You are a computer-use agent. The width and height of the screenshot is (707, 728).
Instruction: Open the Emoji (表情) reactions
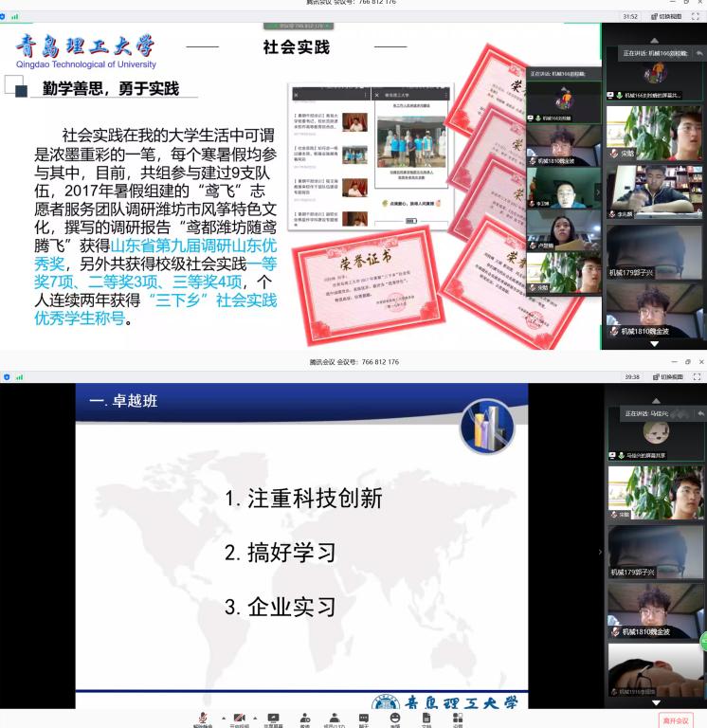tap(395, 719)
